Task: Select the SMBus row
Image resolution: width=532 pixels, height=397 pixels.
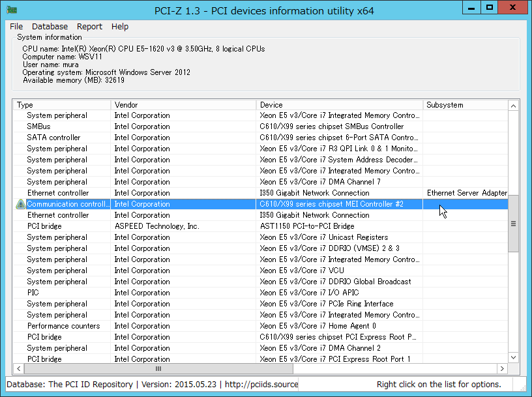Action: (261, 126)
